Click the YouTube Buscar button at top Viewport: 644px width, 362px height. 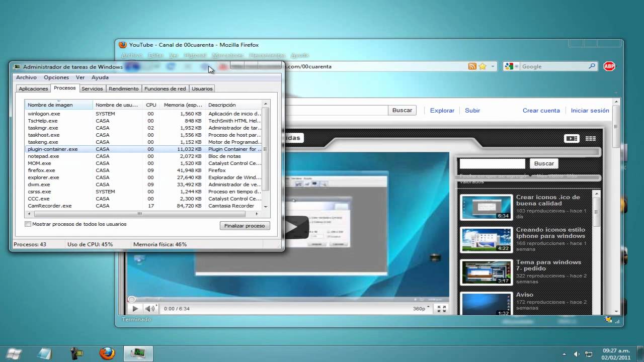[x=402, y=110]
